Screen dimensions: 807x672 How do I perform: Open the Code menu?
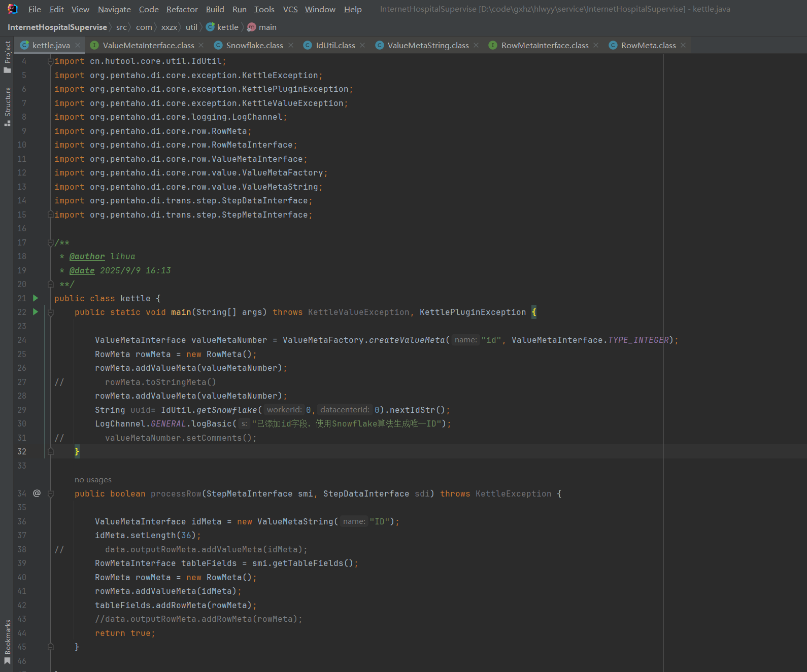pyautogui.click(x=149, y=9)
